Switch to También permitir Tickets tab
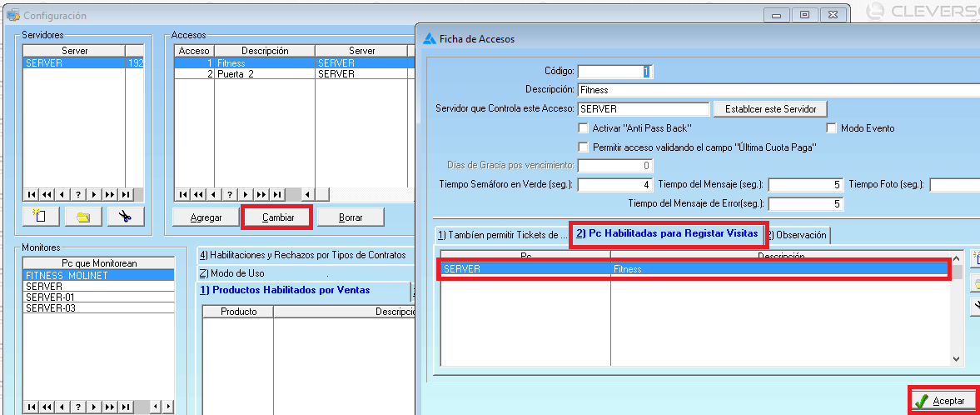Viewport: 980px width, 415px height. click(x=502, y=234)
